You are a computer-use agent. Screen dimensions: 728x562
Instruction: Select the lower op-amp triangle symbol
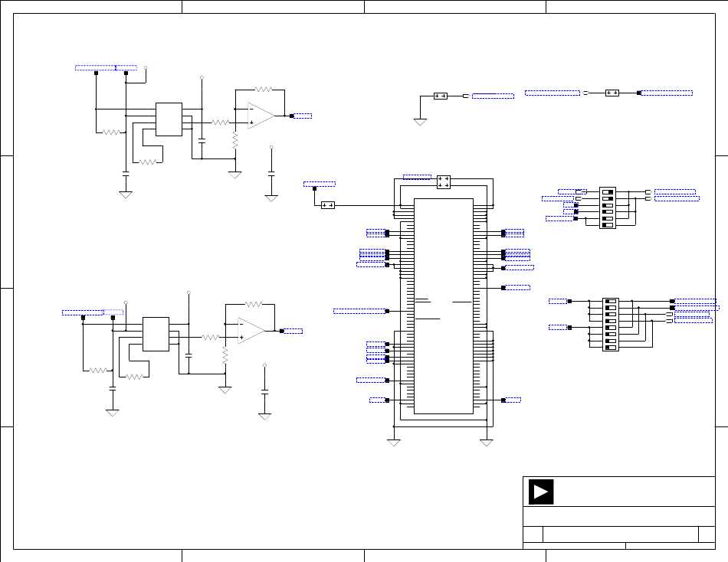(x=251, y=331)
